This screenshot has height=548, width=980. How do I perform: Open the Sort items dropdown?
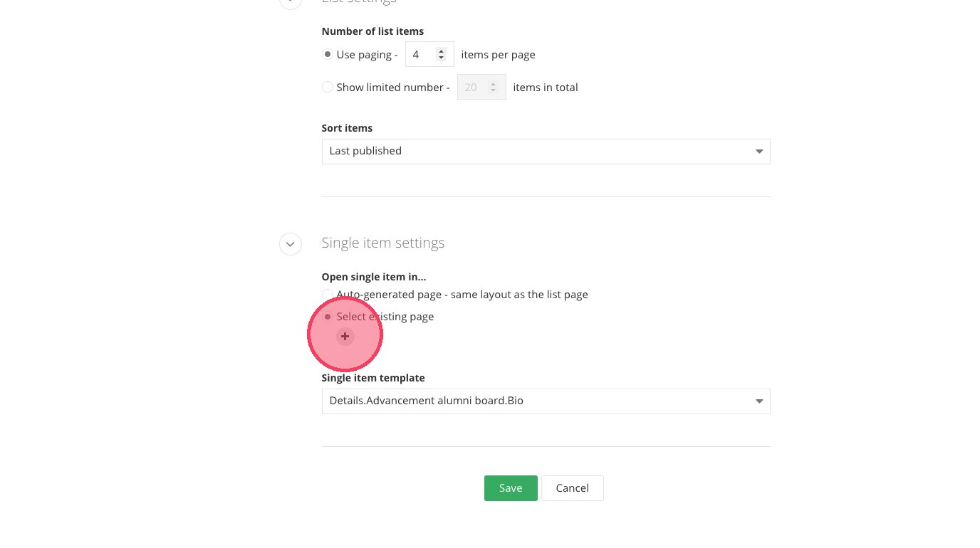(x=546, y=152)
